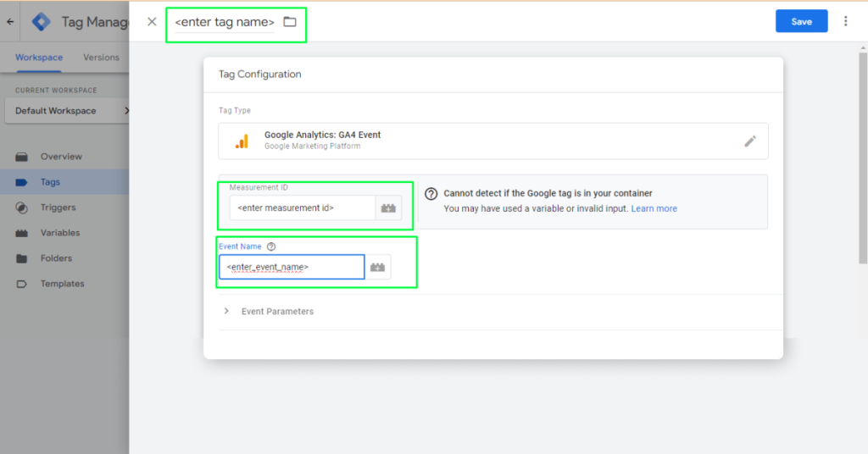Expand the Event Parameters section
This screenshot has height=454, width=868.
[x=227, y=311]
